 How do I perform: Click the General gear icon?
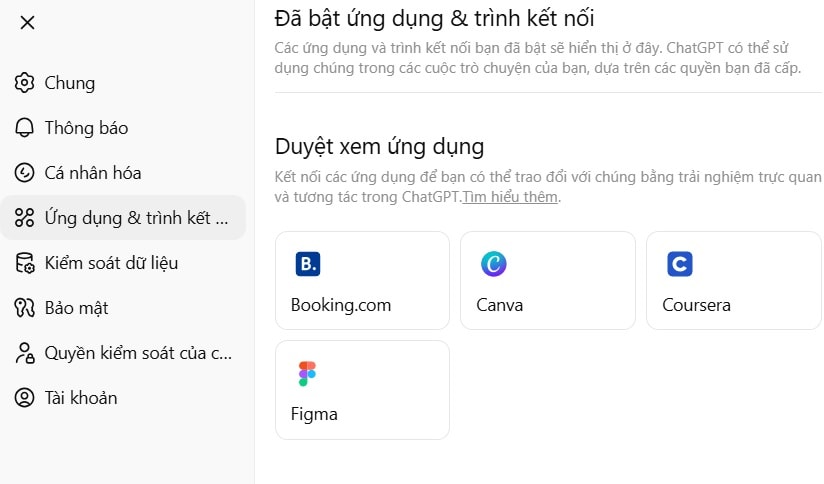pyautogui.click(x=25, y=83)
